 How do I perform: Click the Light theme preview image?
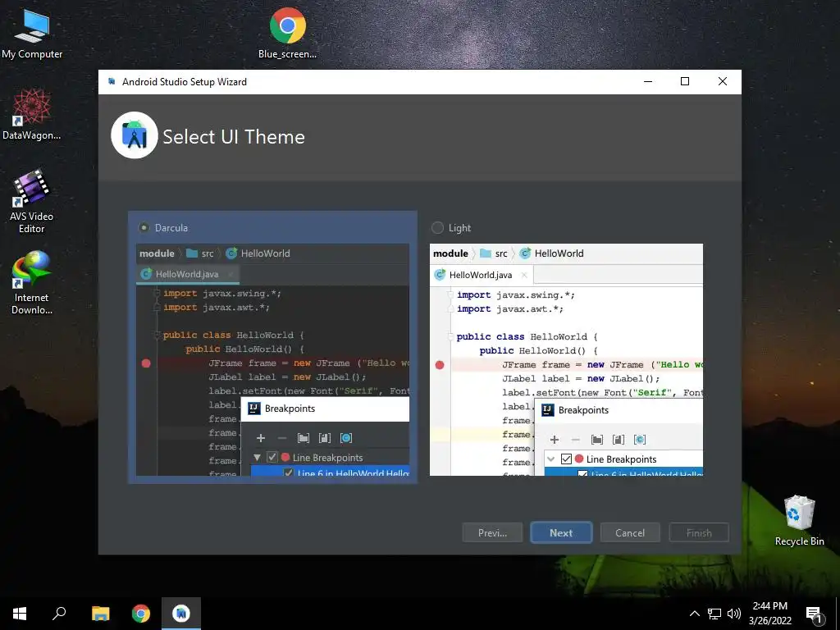click(x=566, y=359)
